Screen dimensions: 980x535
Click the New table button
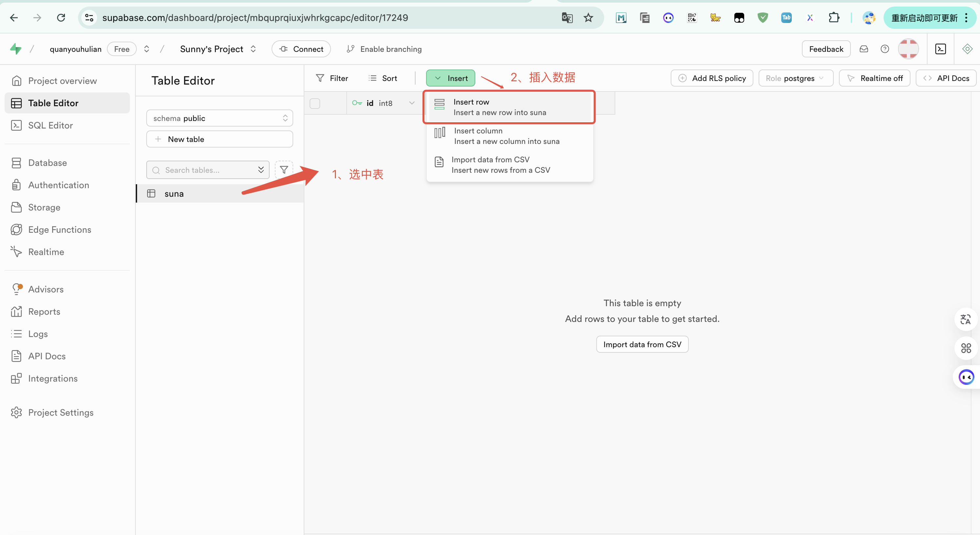coord(219,139)
